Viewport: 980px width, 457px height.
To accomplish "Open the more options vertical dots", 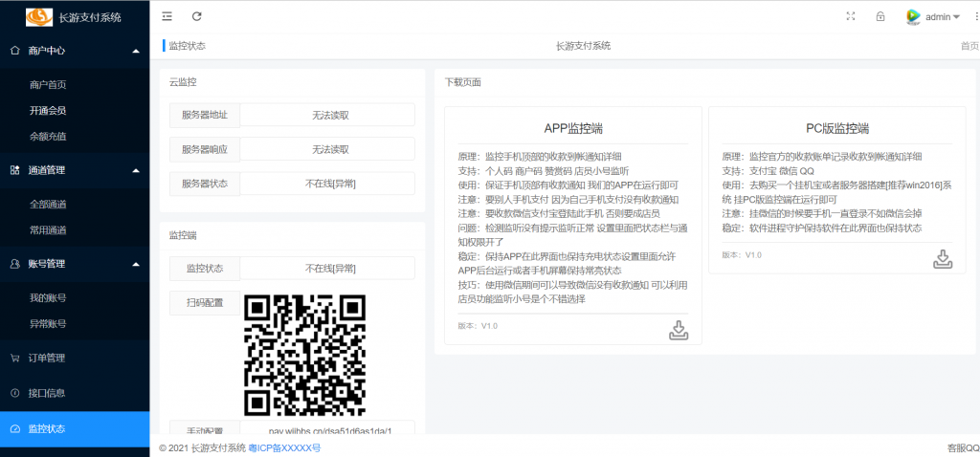I will [x=975, y=17].
